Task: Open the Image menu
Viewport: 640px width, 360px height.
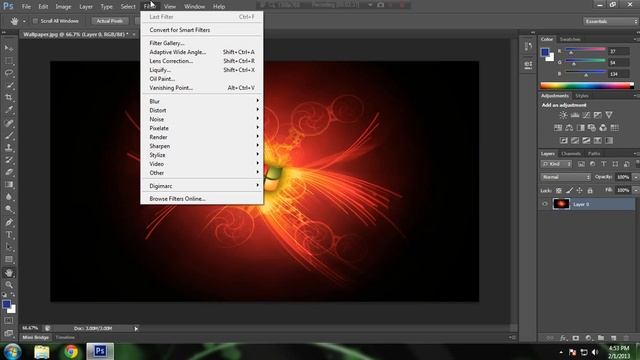Action: click(x=63, y=7)
